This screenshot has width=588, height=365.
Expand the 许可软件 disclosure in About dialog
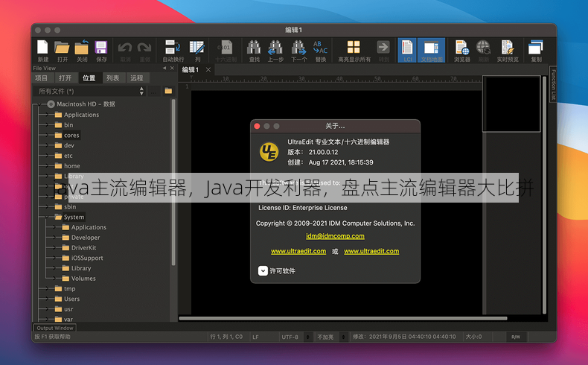(263, 270)
